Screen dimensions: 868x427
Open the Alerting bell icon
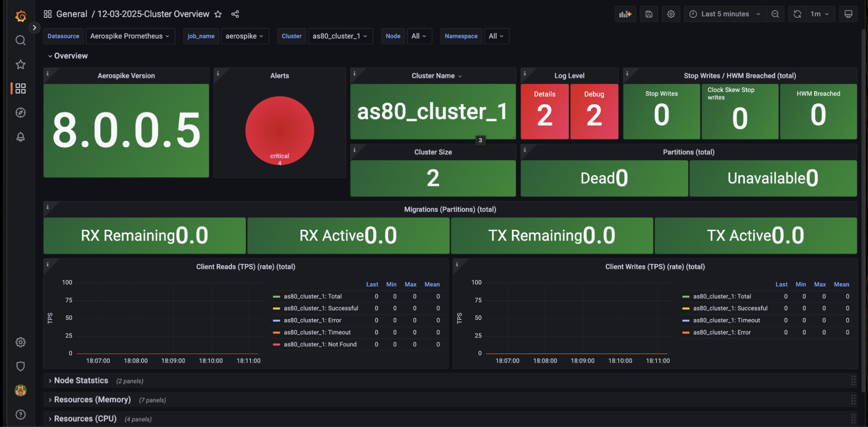(x=20, y=137)
